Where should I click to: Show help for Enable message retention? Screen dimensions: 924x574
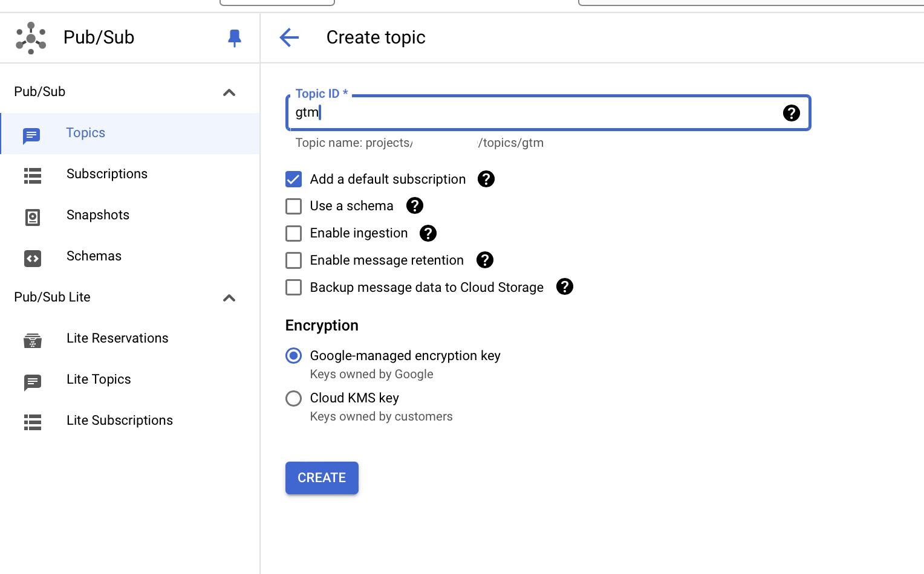point(485,260)
